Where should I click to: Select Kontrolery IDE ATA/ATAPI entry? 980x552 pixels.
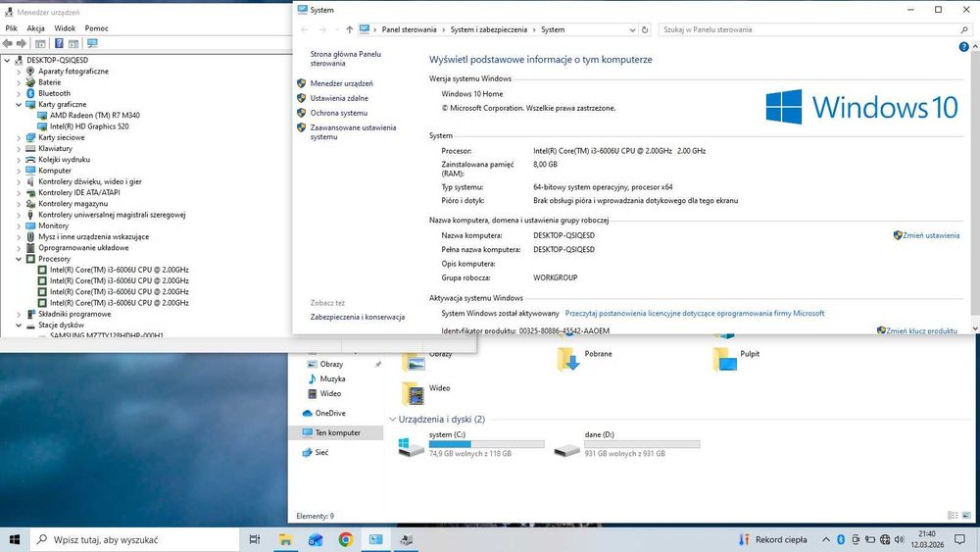point(78,192)
